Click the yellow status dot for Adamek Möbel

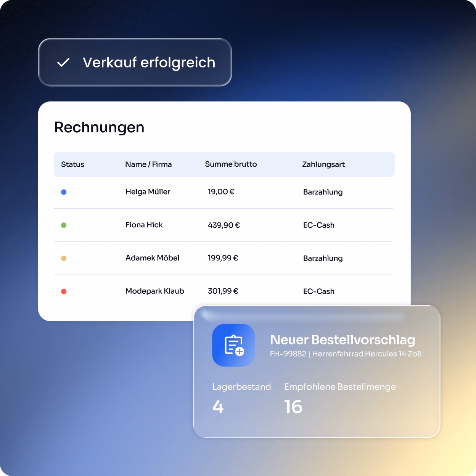[x=64, y=258]
